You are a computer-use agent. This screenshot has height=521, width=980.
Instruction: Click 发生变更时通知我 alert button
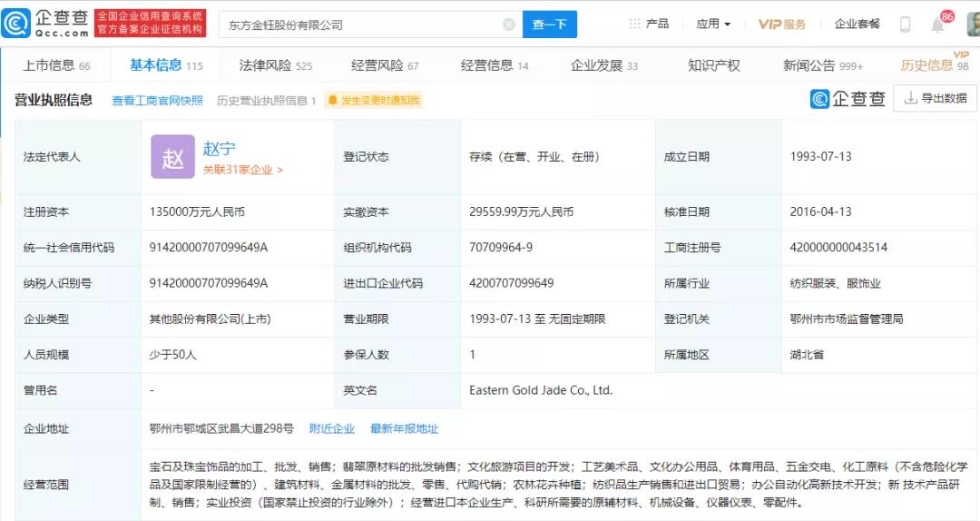[374, 100]
